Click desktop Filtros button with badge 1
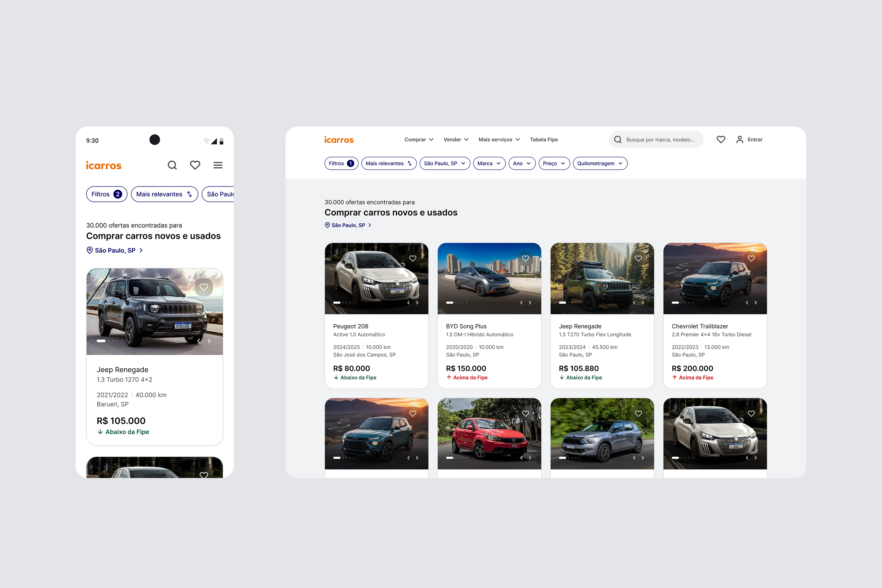 click(341, 164)
